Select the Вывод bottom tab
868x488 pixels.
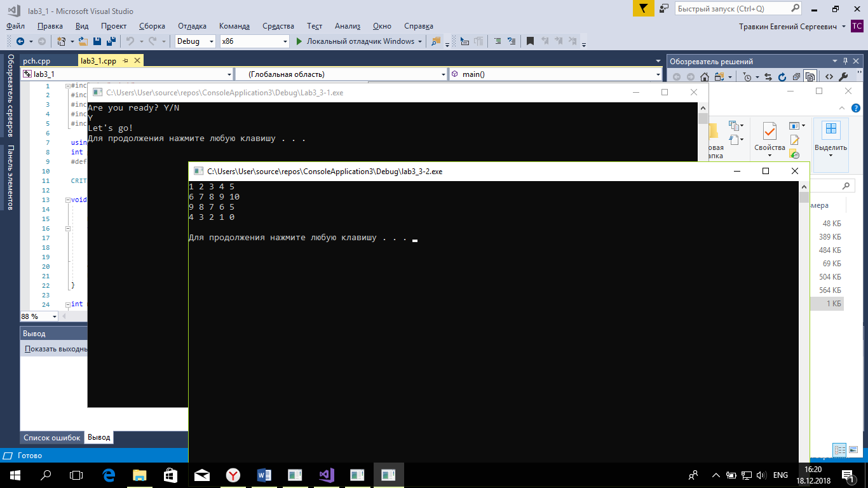point(98,438)
